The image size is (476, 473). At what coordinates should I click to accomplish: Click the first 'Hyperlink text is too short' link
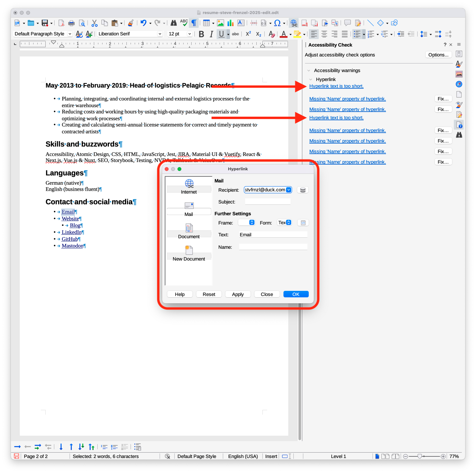click(336, 86)
